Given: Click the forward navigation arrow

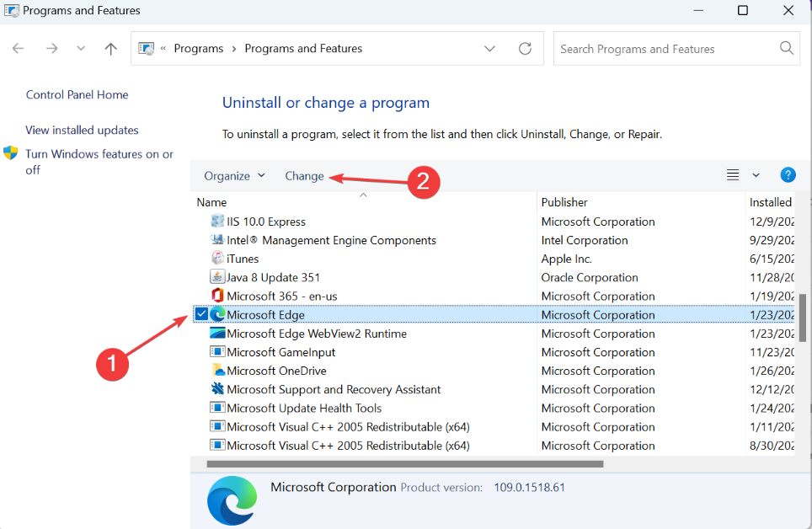Looking at the screenshot, I should click(51, 48).
